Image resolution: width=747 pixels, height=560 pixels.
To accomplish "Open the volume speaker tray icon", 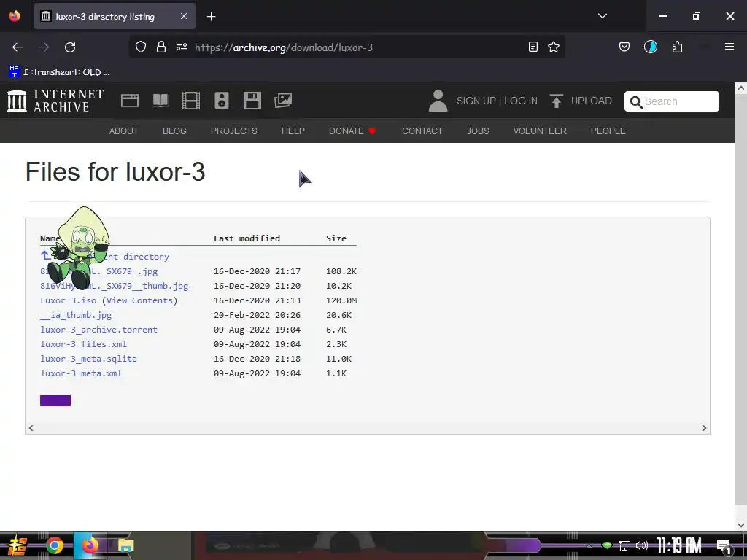I will pyautogui.click(x=642, y=545).
